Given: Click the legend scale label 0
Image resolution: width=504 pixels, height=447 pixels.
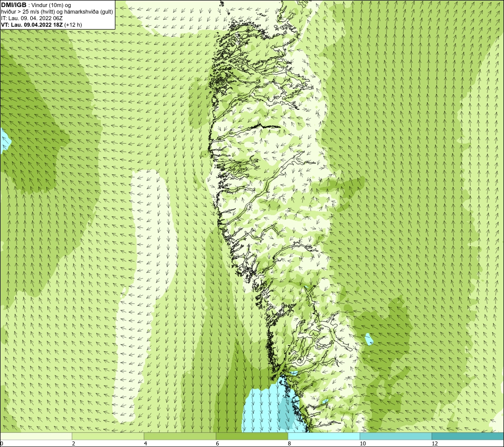Looking at the screenshot, I should pyautogui.click(x=2, y=444).
